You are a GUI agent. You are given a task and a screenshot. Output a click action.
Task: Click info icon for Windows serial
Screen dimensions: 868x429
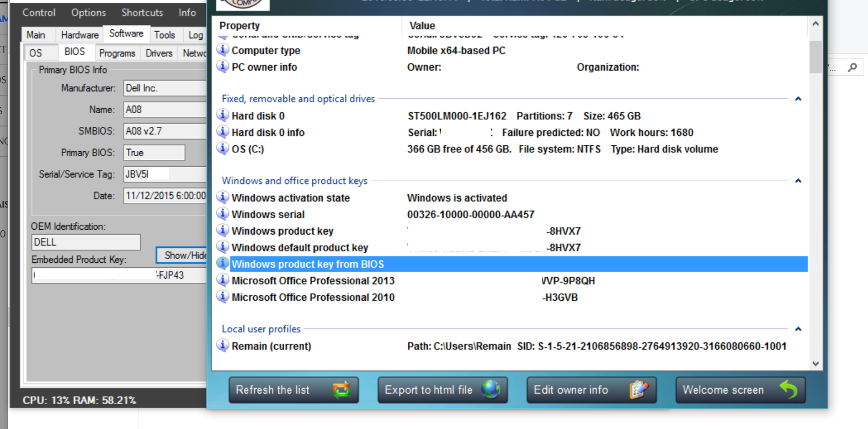coord(222,214)
